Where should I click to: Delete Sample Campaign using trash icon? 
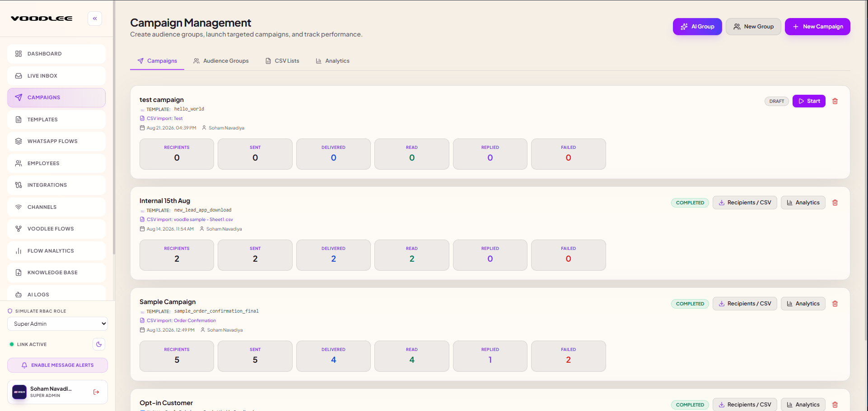pos(835,304)
